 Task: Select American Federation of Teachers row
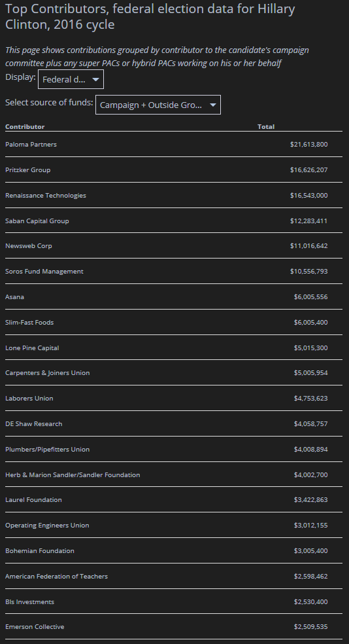(x=174, y=576)
